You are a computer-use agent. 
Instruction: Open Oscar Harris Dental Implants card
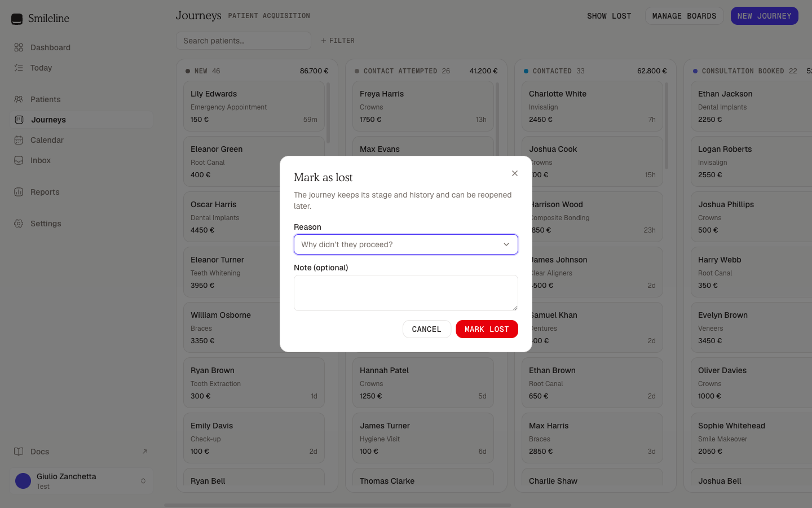tap(231, 217)
